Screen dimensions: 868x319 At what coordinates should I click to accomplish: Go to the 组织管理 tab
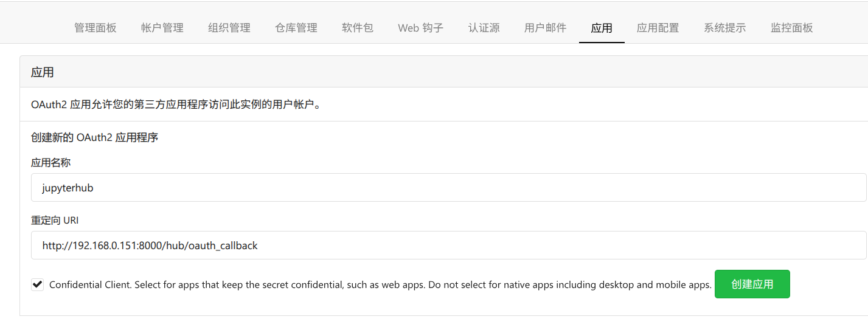point(229,28)
